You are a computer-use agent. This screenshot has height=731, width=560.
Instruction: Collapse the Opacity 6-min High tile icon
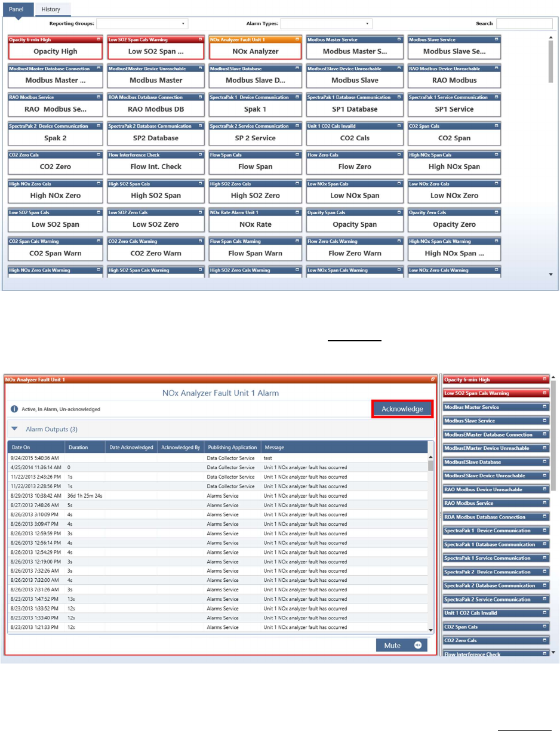99,40
